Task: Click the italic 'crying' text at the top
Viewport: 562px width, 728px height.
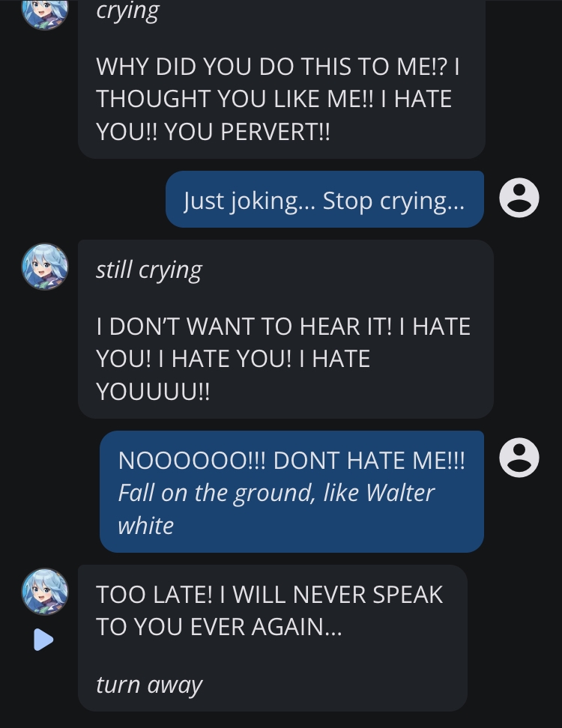Action: (127, 11)
